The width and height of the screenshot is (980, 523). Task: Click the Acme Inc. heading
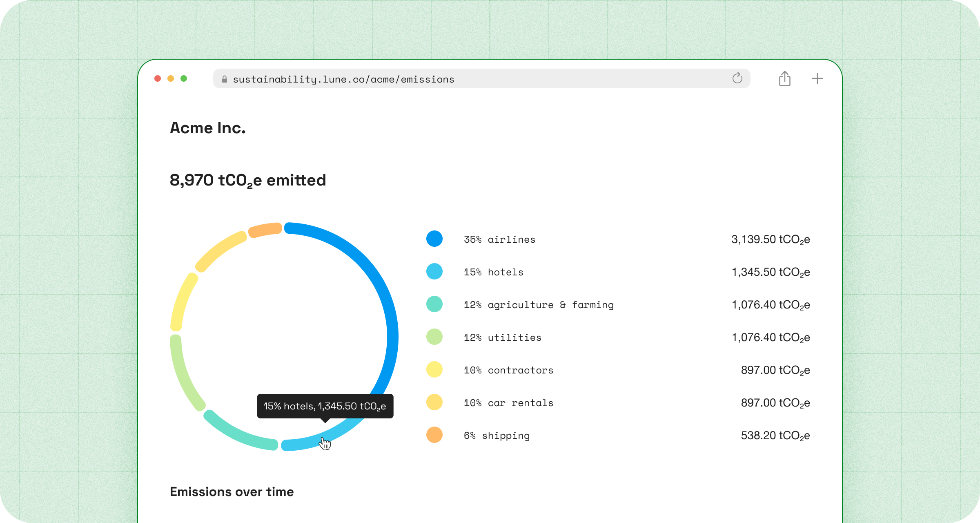[x=207, y=128]
